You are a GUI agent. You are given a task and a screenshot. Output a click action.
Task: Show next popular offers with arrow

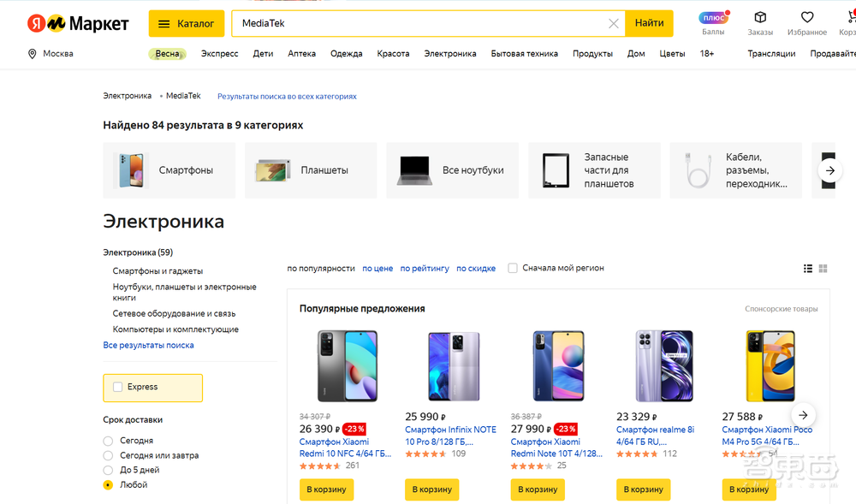(803, 416)
